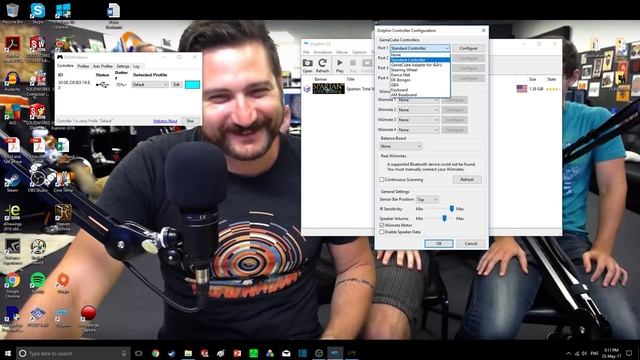Click the Refresh toolbar icon in Dolphin
The width and height of the screenshot is (640, 360).
click(x=322, y=66)
